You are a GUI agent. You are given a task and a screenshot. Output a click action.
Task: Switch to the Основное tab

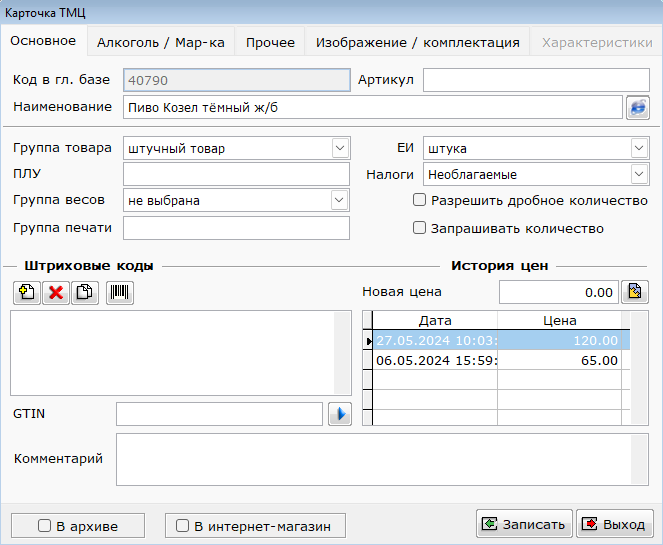[43, 41]
